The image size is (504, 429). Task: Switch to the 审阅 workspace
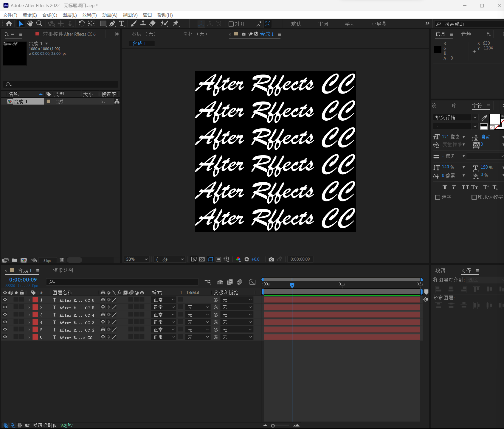click(x=323, y=24)
